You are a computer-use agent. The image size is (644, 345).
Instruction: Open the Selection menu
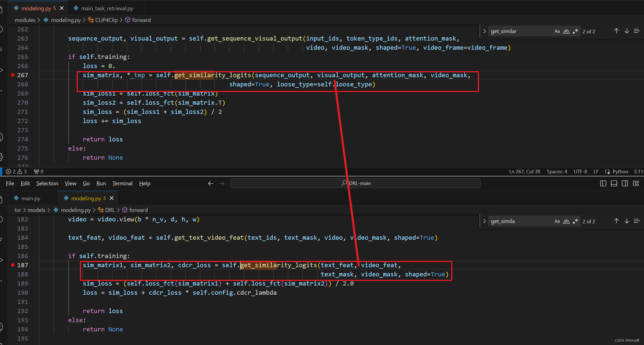click(x=47, y=183)
